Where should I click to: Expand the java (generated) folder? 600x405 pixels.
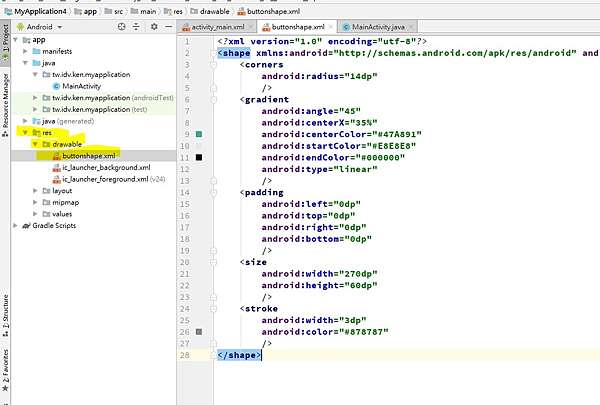pos(25,121)
